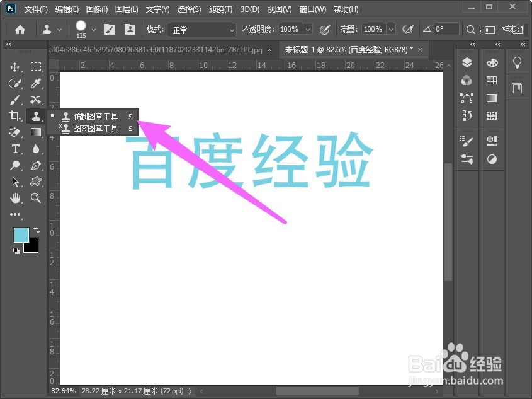532x399 pixels.
Task: Open the 图像(I) menu
Action: pyautogui.click(x=97, y=9)
